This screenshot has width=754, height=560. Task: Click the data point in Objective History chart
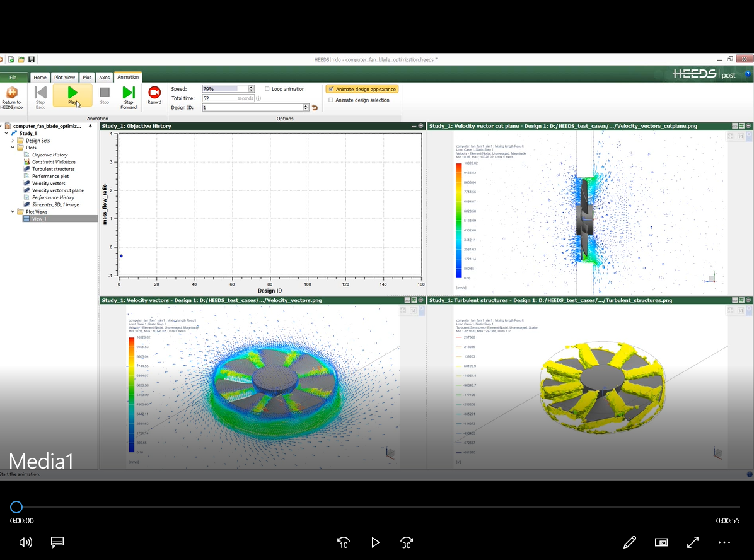click(121, 256)
